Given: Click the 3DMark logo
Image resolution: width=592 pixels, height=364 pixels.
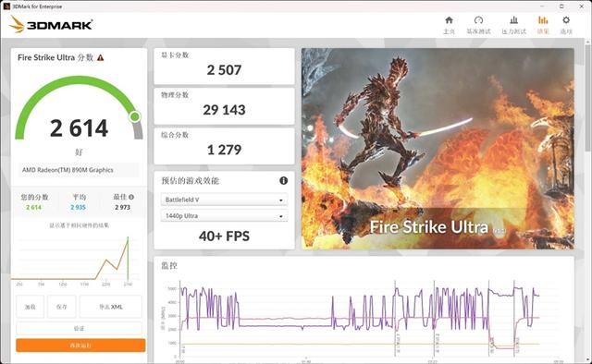Looking at the screenshot, I should [x=52, y=25].
